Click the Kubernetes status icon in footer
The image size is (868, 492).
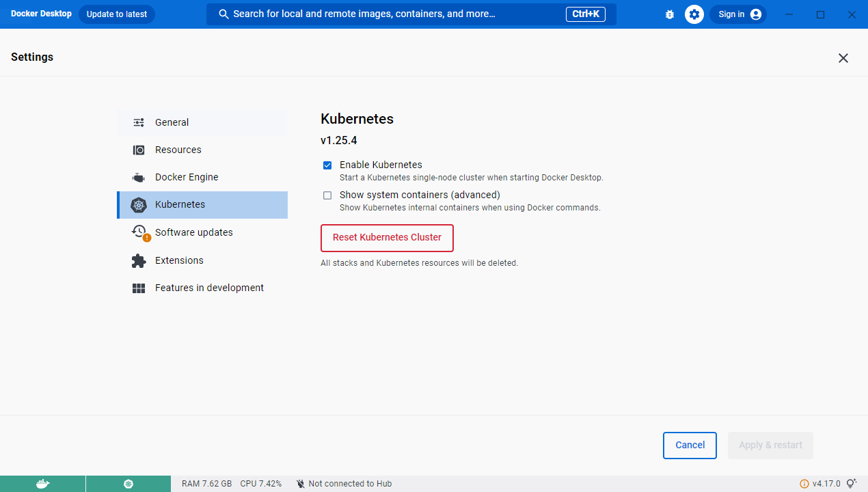point(128,484)
